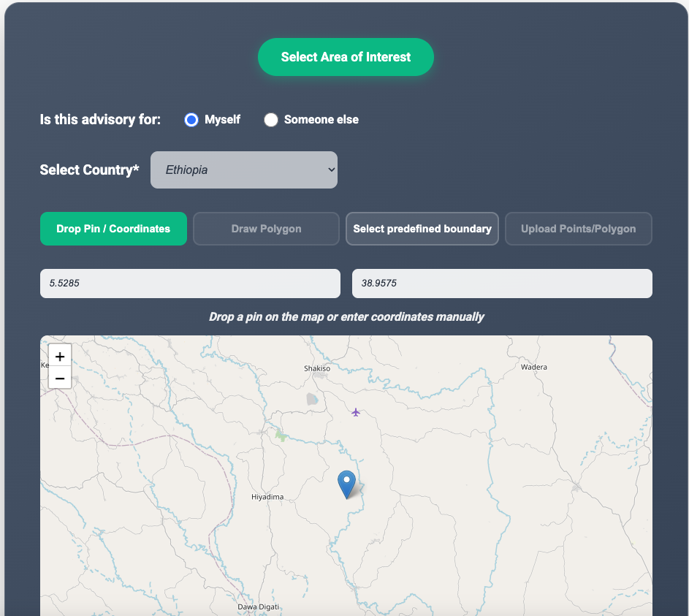Choose the Someone else radio option
Image resolution: width=689 pixels, height=616 pixels.
271,120
